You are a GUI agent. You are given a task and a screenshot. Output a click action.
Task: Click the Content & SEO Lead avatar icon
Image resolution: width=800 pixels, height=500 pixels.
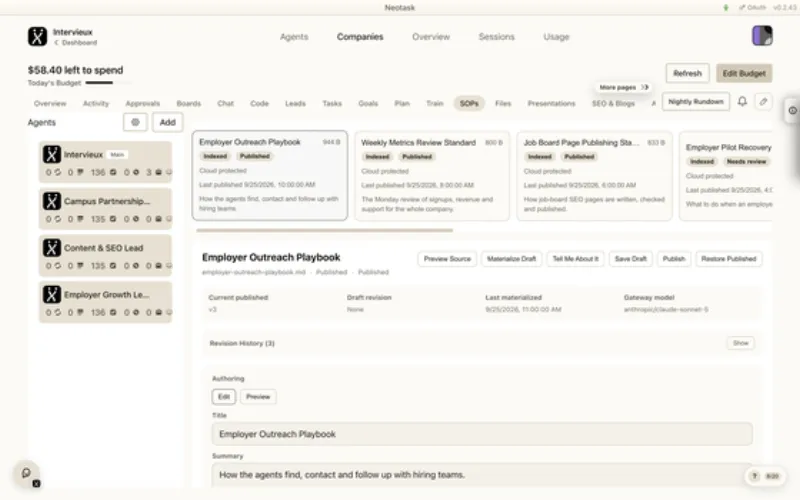(52, 248)
